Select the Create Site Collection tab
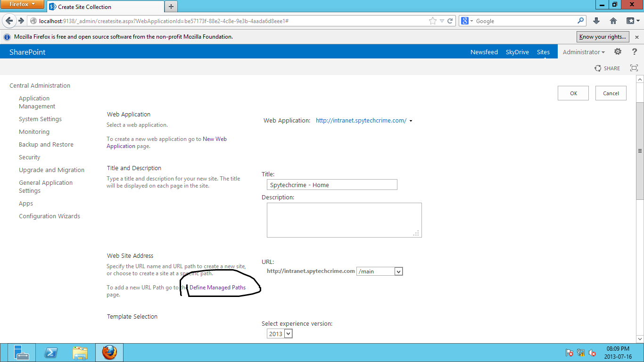Image resolution: width=644 pixels, height=362 pixels. pyautogui.click(x=105, y=7)
